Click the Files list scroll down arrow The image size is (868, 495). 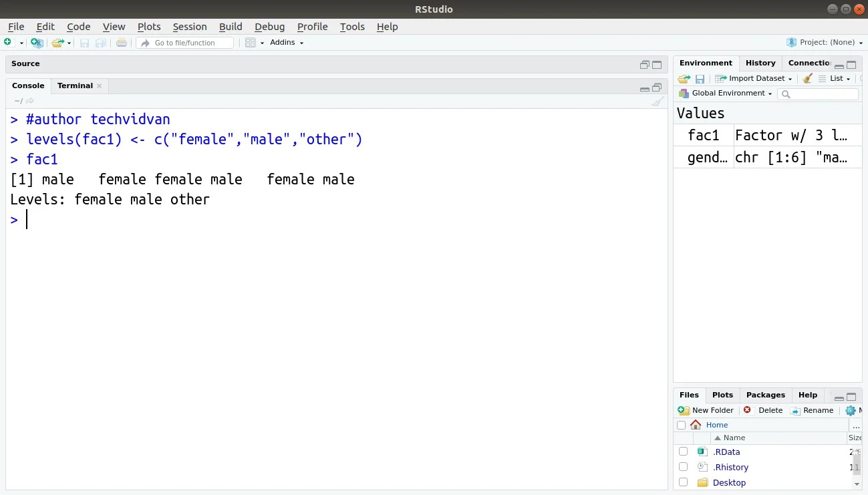coord(857,484)
